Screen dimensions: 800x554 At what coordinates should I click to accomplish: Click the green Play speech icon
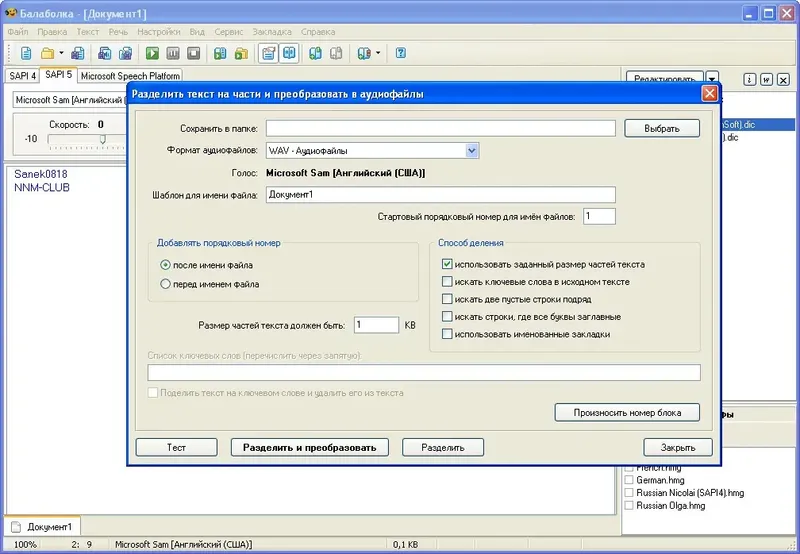[x=152, y=53]
